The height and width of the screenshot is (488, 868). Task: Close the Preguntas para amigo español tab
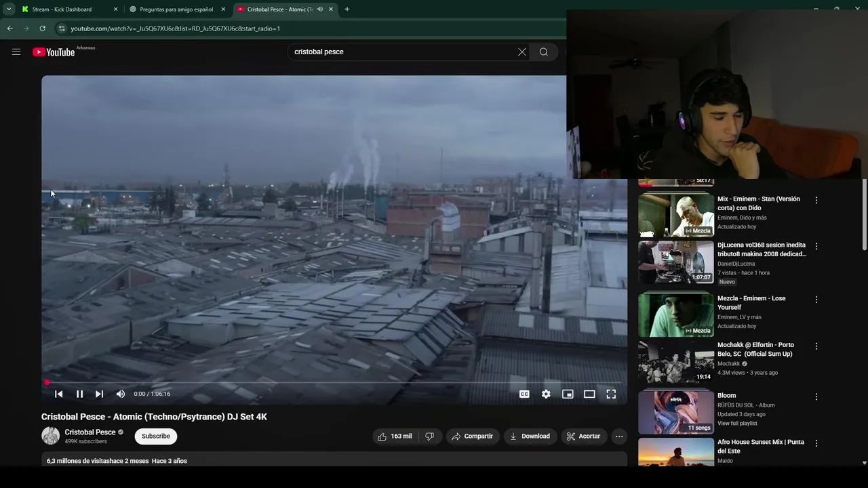coord(223,9)
